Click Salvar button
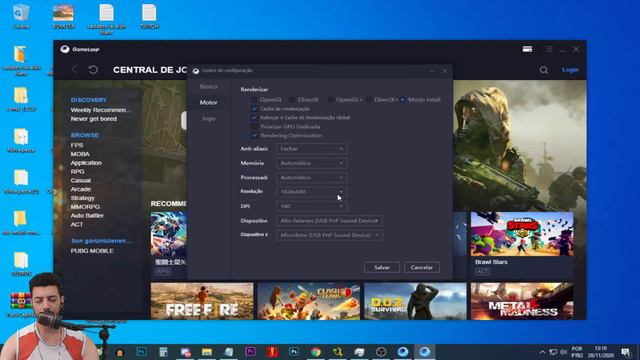Viewport: 640px width, 360px height. [382, 267]
